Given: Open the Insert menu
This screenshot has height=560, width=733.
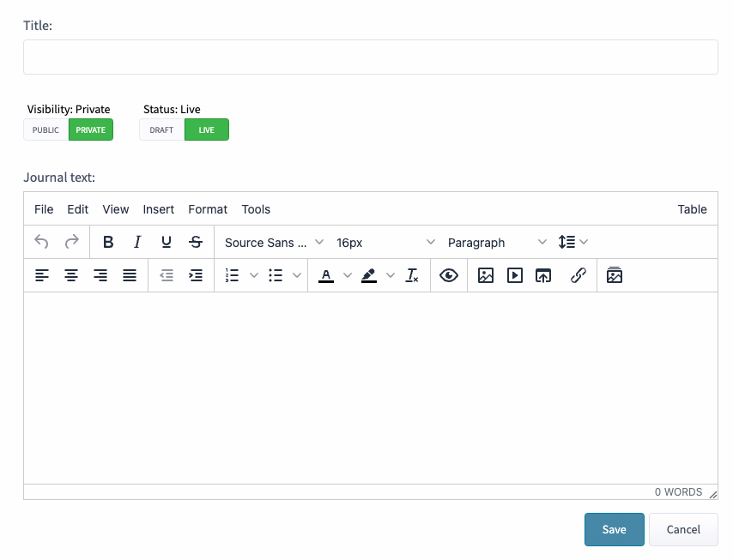Looking at the screenshot, I should pos(159,209).
